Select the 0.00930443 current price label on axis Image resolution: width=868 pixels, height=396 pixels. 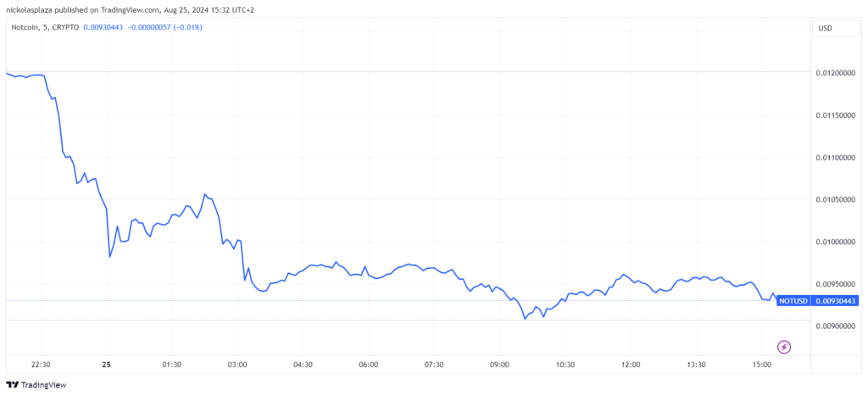pos(836,300)
